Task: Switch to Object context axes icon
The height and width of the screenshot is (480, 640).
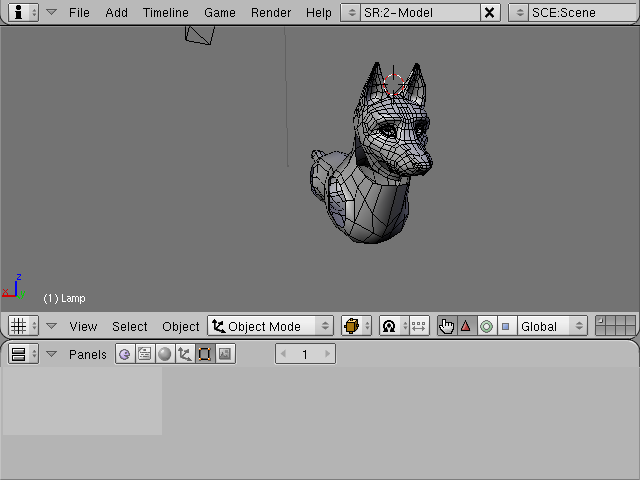Action: [185, 354]
